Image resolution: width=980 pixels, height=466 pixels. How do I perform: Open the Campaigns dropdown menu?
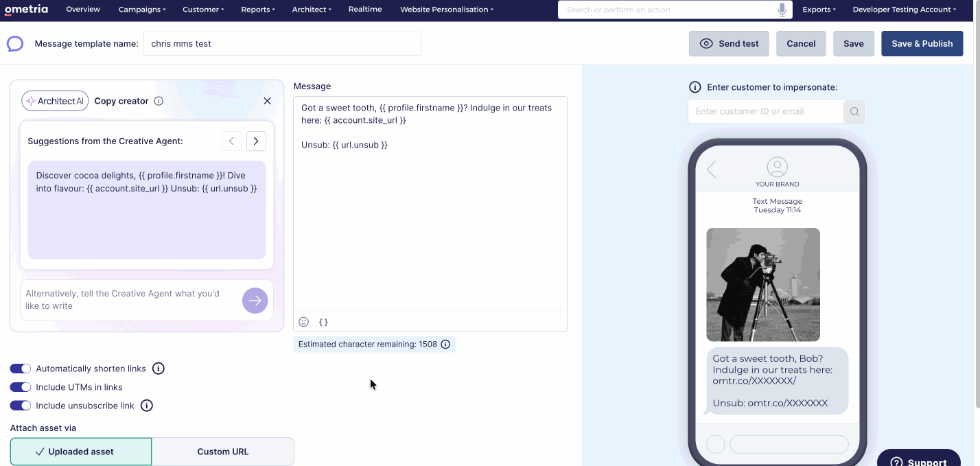tap(142, 10)
